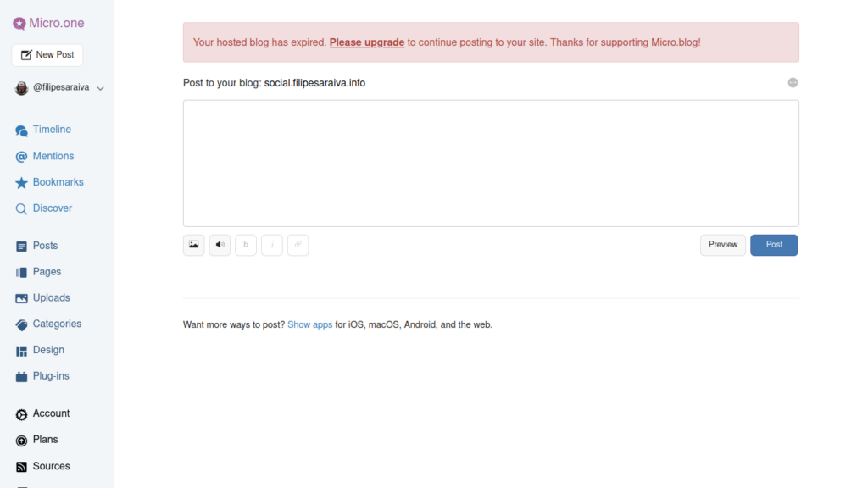The width and height of the screenshot is (868, 488).
Task: Click inside the blog post text area
Action: [491, 163]
